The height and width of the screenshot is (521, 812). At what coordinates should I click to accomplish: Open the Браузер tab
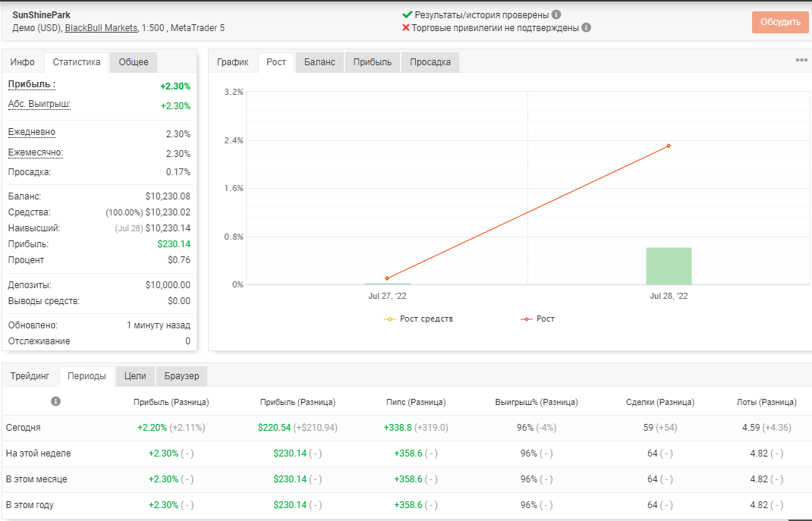tap(182, 376)
